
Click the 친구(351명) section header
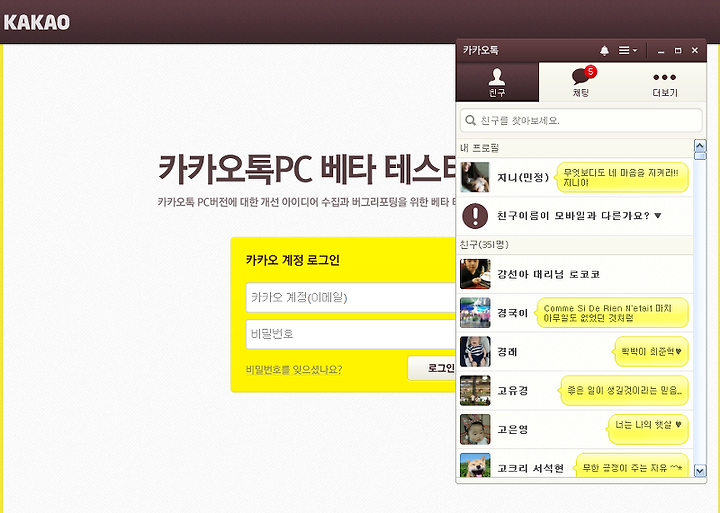[575, 245]
